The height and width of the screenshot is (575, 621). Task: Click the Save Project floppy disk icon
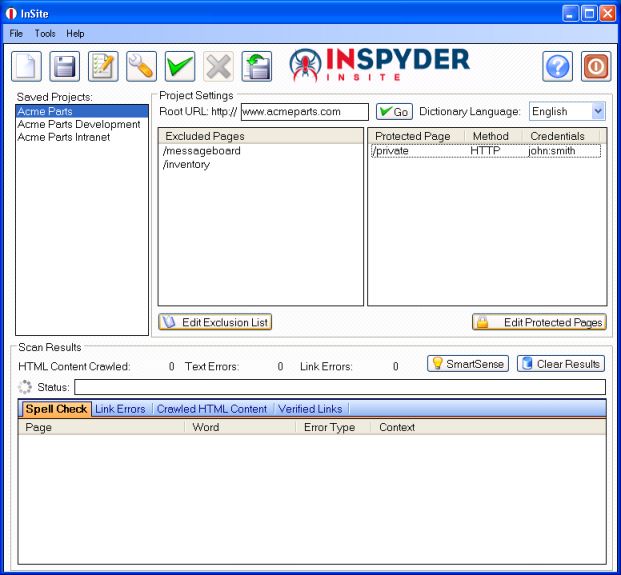point(65,66)
